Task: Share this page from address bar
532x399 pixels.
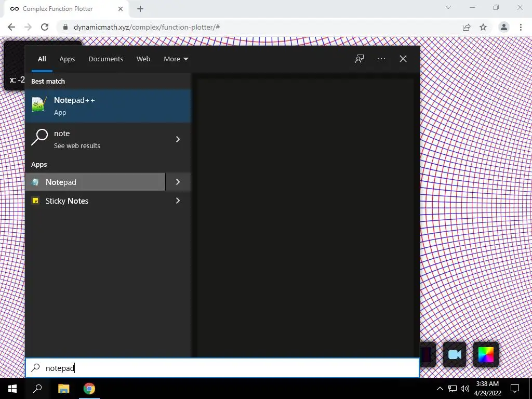Action: 467,27
